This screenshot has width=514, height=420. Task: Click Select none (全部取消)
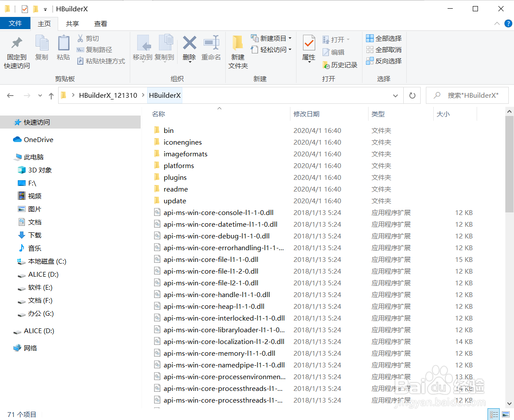click(x=384, y=50)
